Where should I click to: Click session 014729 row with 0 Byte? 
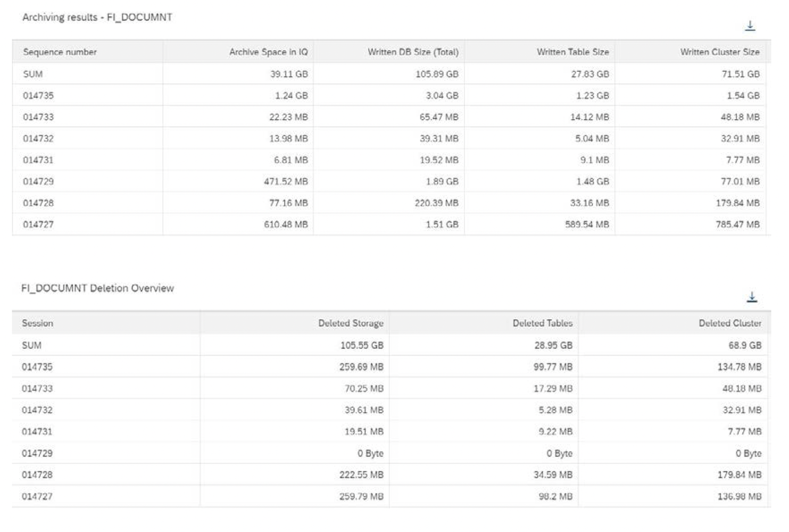click(x=37, y=453)
